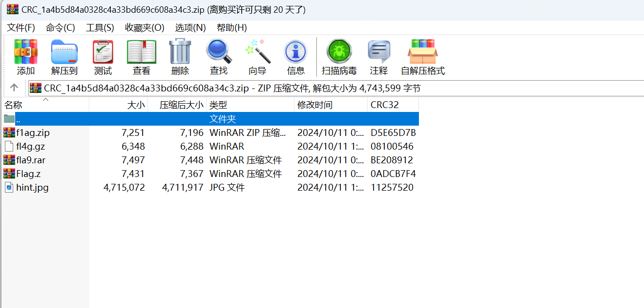Select the fl4g.gz file name
Viewport: 644px width, 308px height.
coord(30,146)
